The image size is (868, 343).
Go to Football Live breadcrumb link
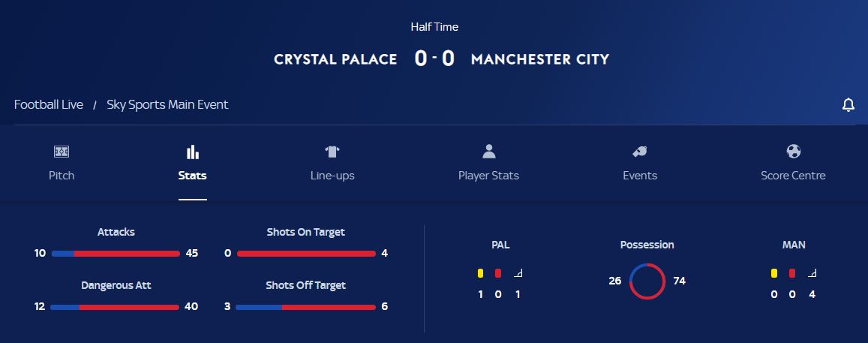tap(49, 105)
